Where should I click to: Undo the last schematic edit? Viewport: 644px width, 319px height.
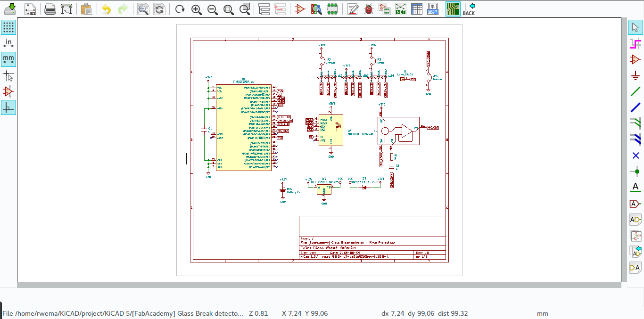pyautogui.click(x=106, y=8)
